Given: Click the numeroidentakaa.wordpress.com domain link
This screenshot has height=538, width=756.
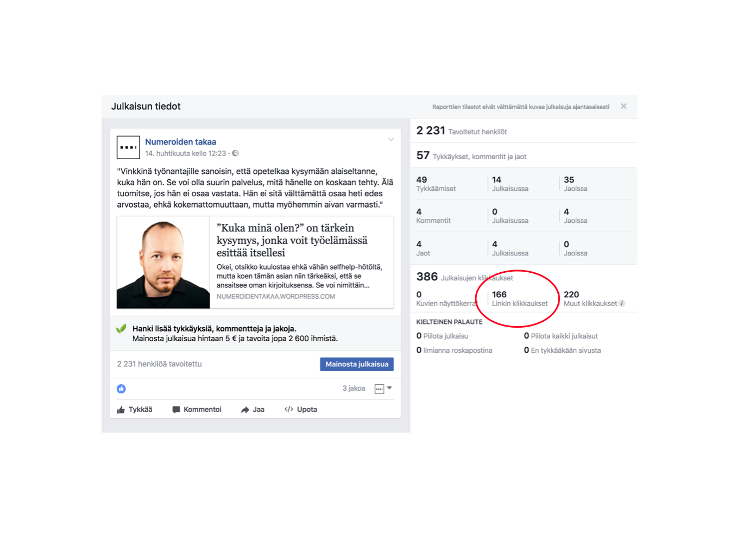Looking at the screenshot, I should [x=276, y=296].
